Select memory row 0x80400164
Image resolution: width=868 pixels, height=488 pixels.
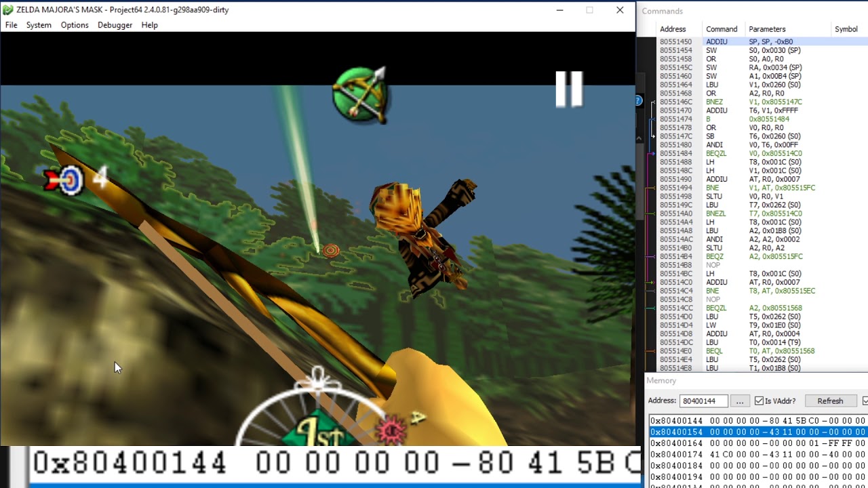pyautogui.click(x=758, y=443)
